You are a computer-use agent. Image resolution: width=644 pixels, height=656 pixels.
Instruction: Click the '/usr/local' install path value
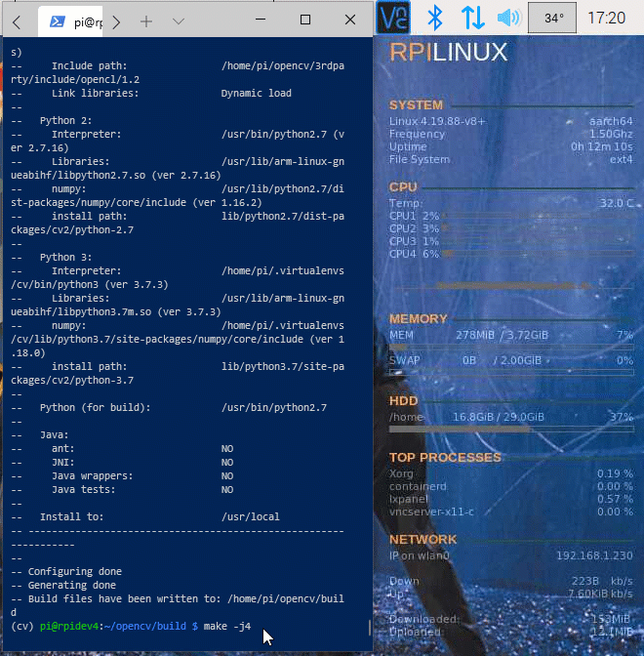click(251, 517)
